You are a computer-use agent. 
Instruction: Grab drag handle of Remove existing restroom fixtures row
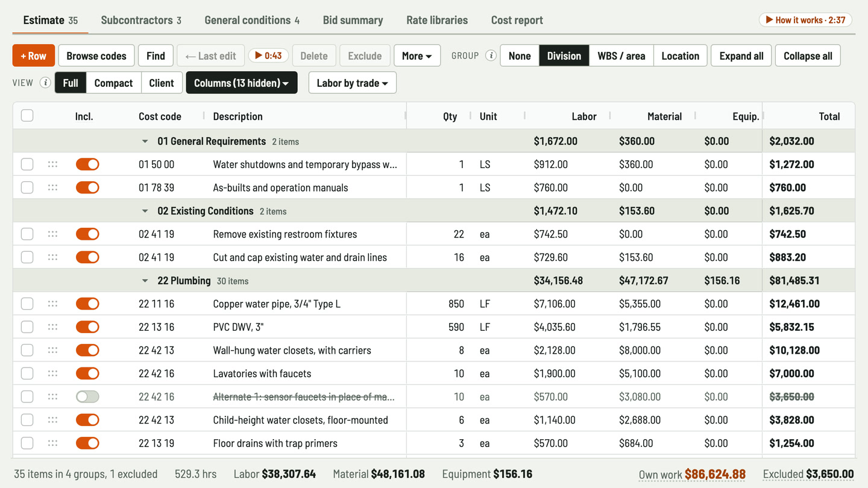click(x=52, y=234)
